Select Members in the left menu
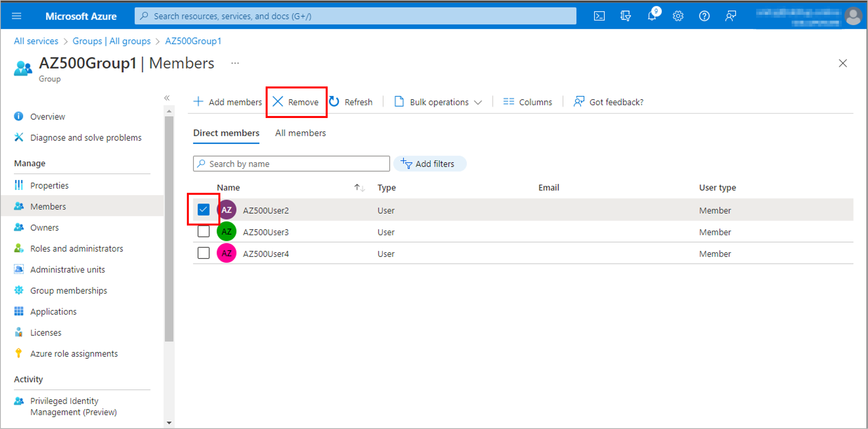 (x=82, y=206)
